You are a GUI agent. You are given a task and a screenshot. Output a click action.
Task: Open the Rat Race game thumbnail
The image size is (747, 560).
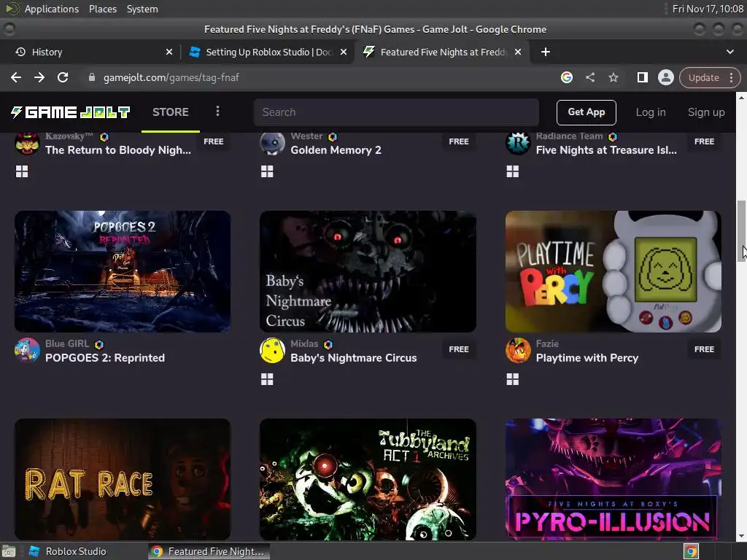[123, 479]
